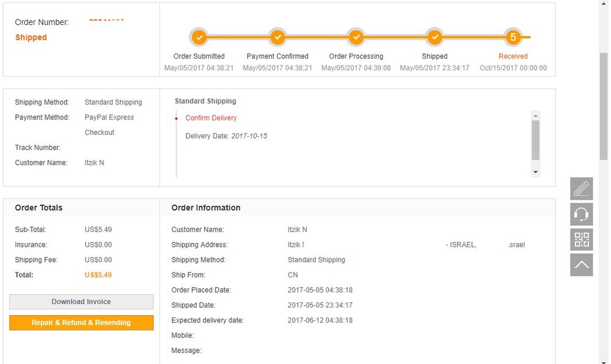
Task: Open Repair & Refund & Resending
Action: (81, 322)
